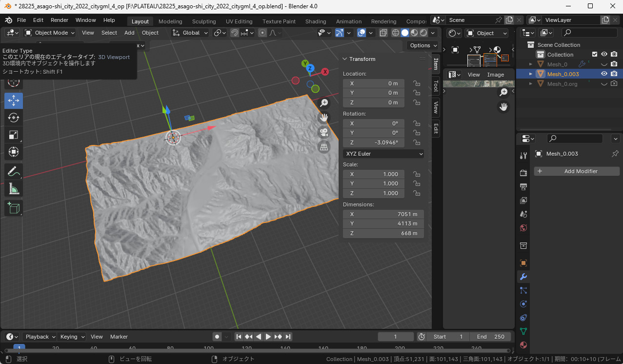The width and height of the screenshot is (623, 364).
Task: Click the Add Cube tool
Action: tap(14, 208)
